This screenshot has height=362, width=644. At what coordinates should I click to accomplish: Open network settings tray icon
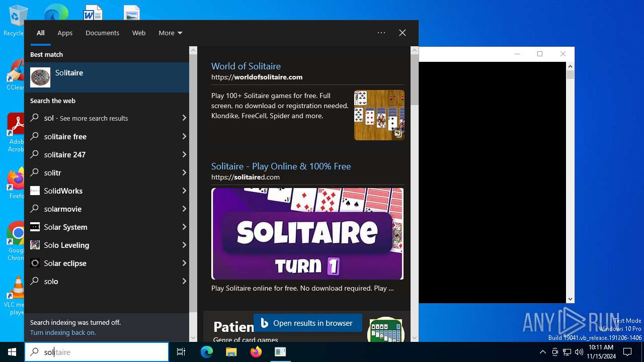[x=567, y=352]
